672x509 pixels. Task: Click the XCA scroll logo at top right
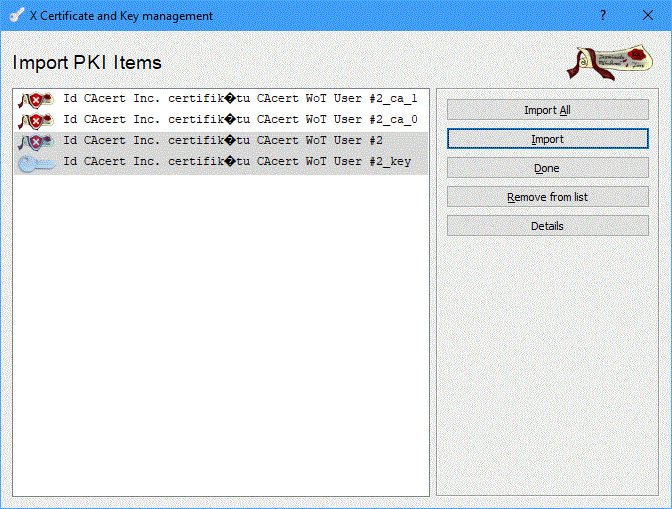pyautogui.click(x=607, y=63)
